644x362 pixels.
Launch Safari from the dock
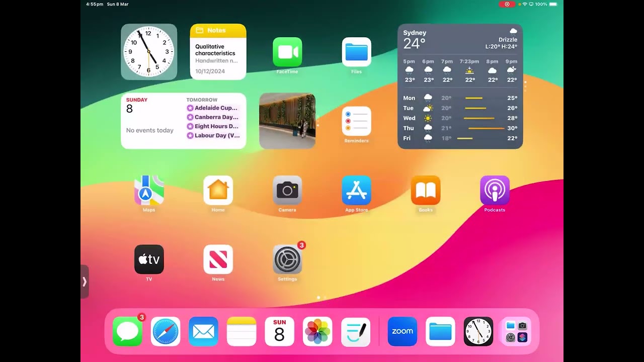click(166, 331)
